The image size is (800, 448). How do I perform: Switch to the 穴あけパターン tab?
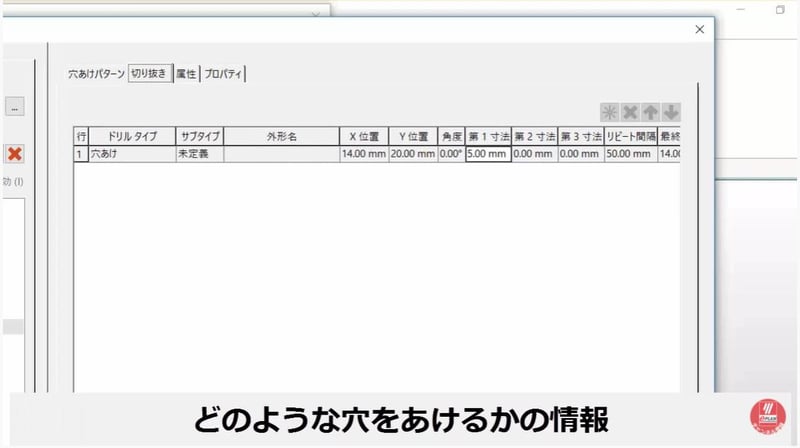pyautogui.click(x=96, y=74)
